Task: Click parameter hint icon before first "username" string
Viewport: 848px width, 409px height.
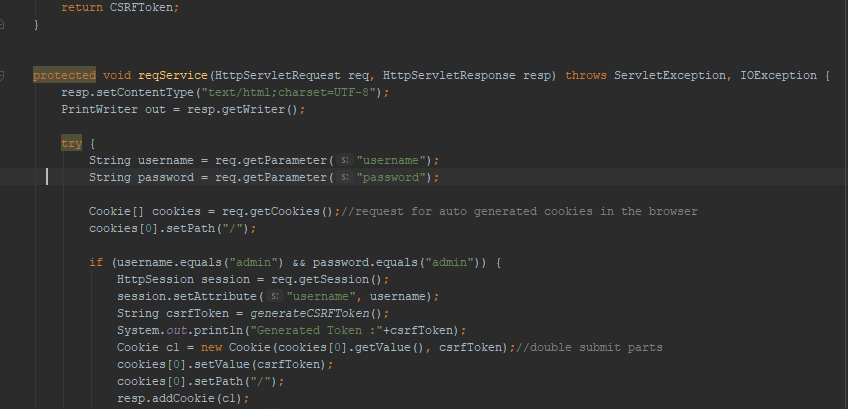Action: (x=344, y=160)
